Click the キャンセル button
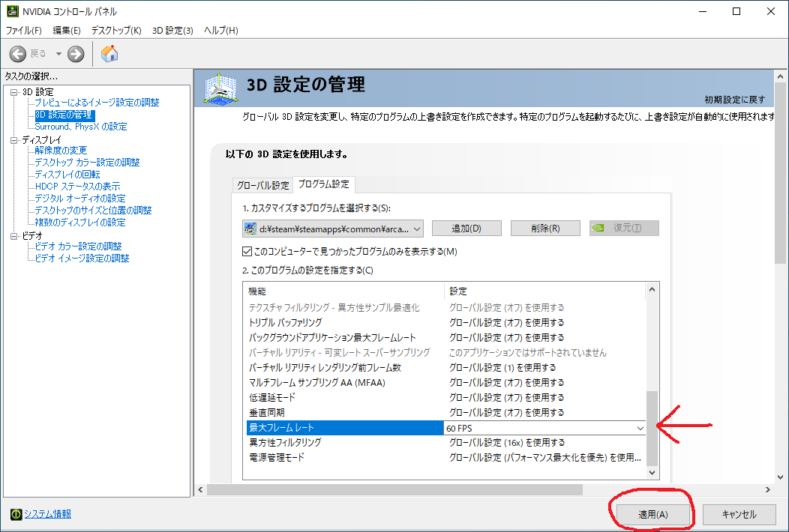789x532 pixels. tap(739, 515)
